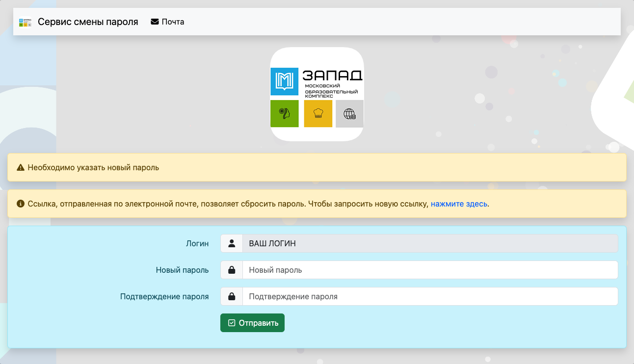Click the Логин field label

[x=197, y=243]
